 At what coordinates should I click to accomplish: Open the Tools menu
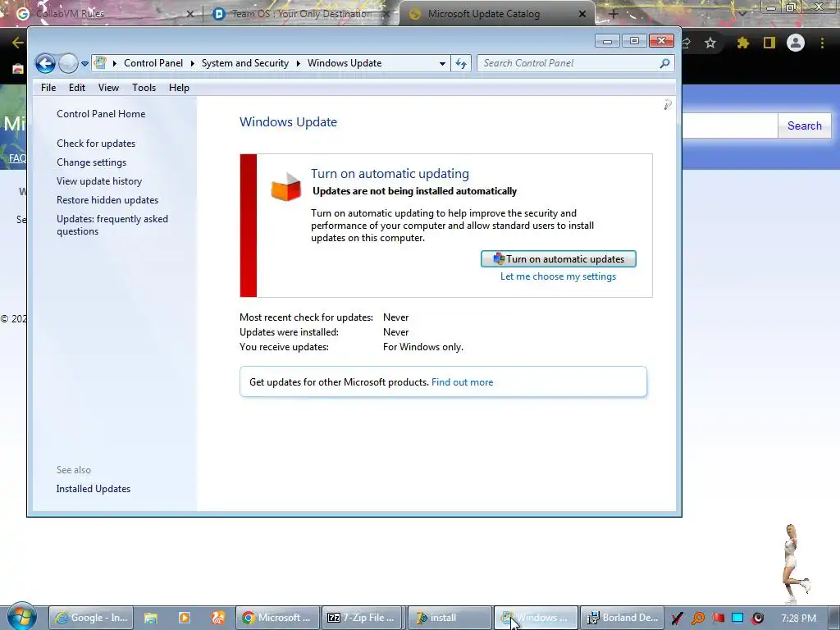(144, 87)
